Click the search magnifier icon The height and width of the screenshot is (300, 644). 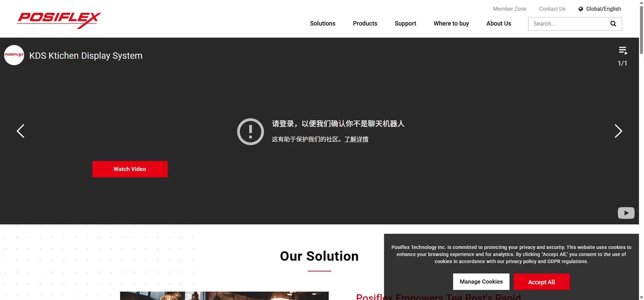(x=613, y=24)
